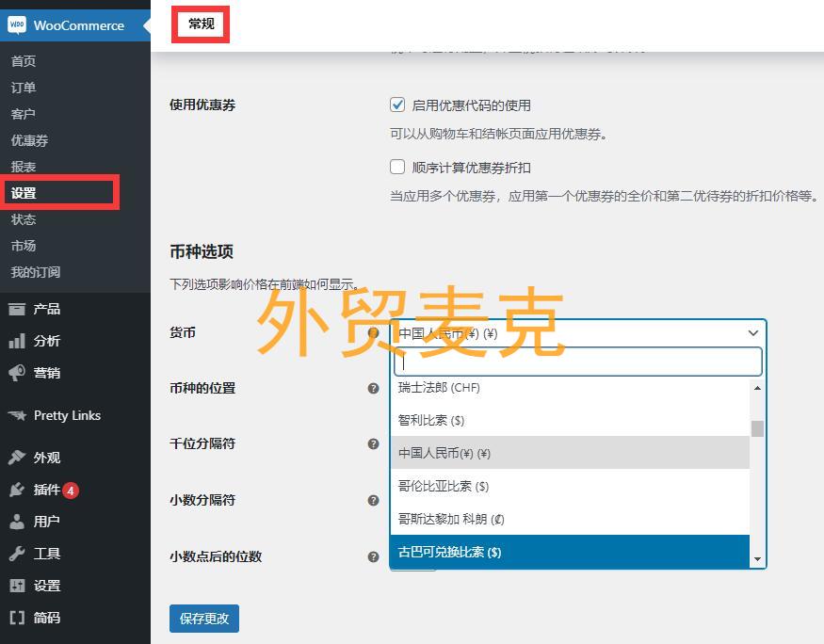Viewport: 824px width, 644px height.
Task: Click down arrow of currency list scrollbar
Action: (x=757, y=559)
